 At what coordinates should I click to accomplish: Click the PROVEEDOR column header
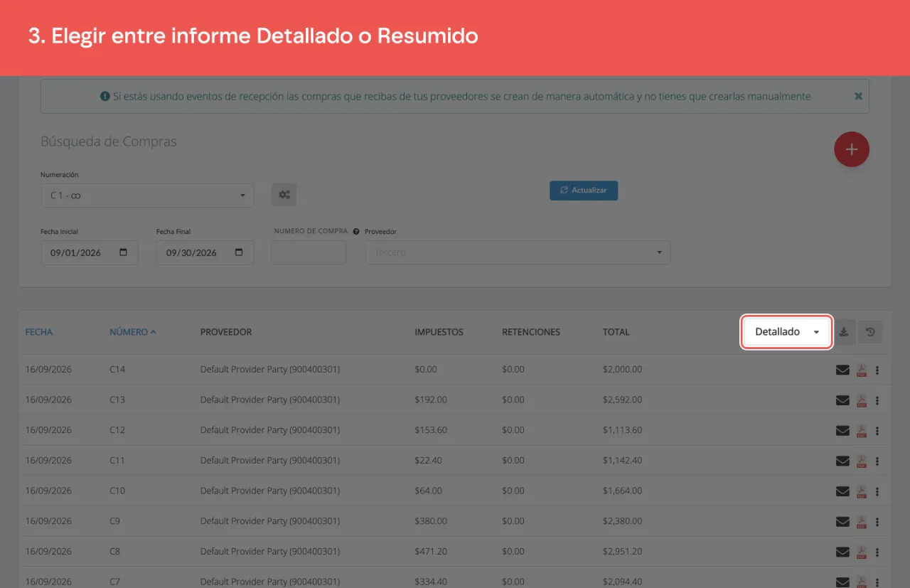(x=226, y=332)
